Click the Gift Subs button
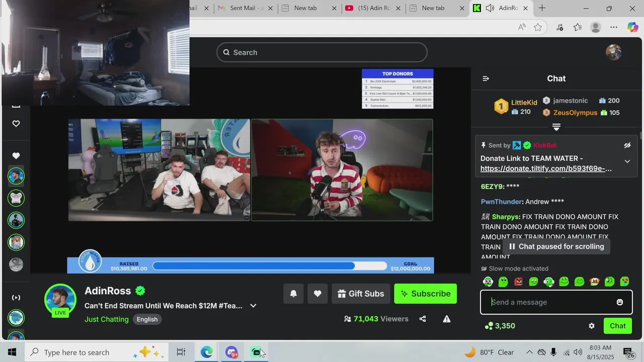This screenshot has height=362, width=644. 361,294
